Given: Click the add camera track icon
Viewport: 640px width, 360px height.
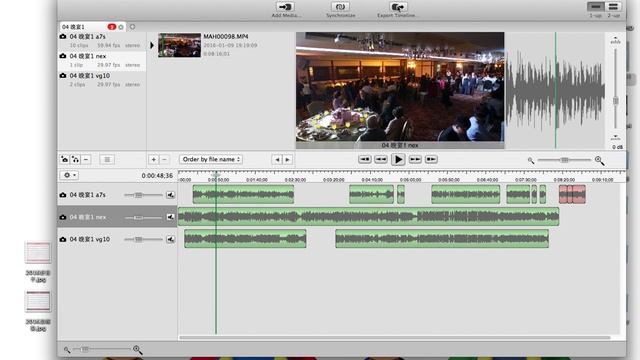Looking at the screenshot, I should coord(64,159).
